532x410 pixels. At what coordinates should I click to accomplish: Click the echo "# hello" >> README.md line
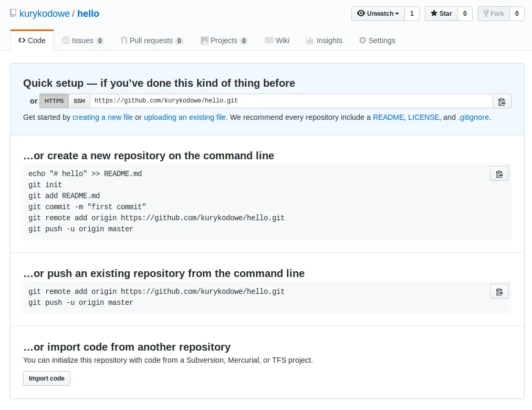[85, 173]
